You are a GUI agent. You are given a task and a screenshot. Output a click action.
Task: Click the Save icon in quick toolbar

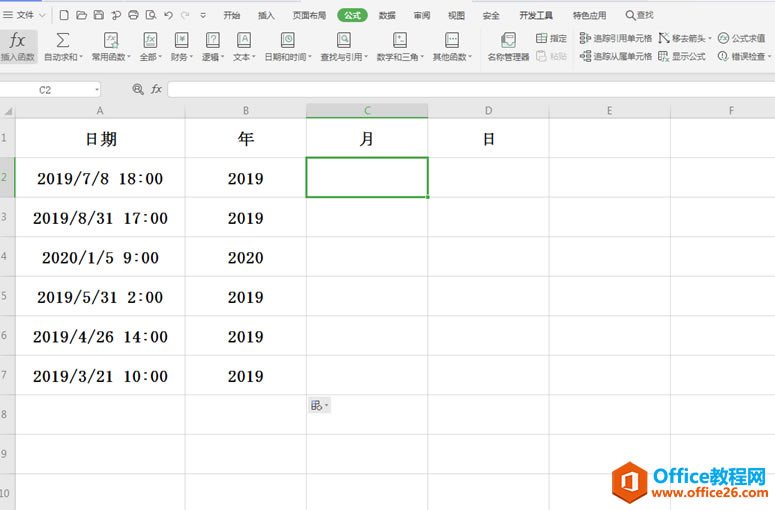99,15
